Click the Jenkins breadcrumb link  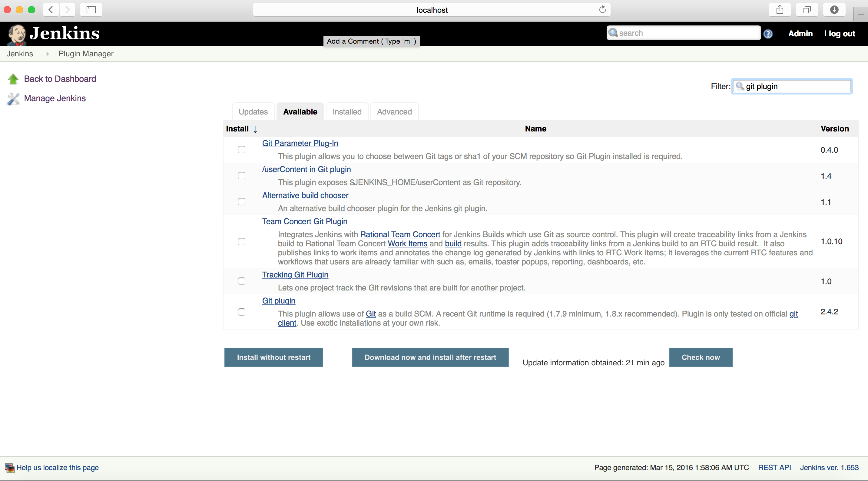(x=20, y=54)
